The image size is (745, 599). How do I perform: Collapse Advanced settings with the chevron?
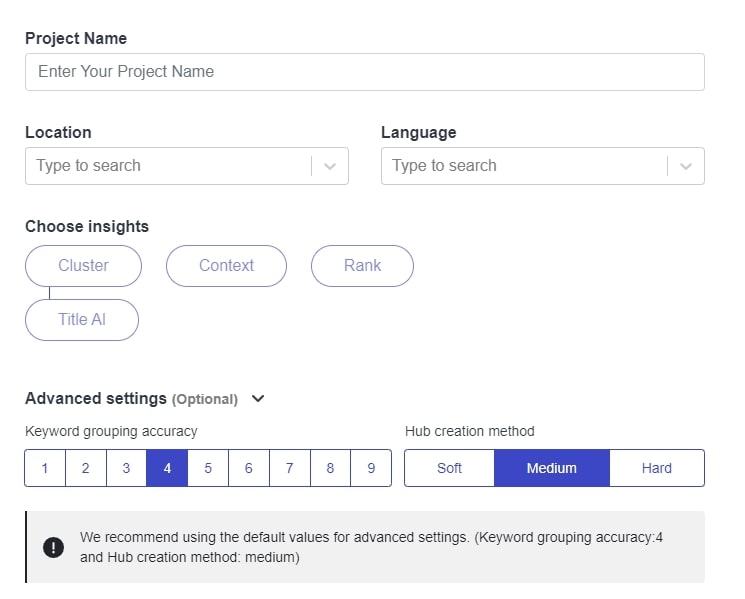[258, 399]
